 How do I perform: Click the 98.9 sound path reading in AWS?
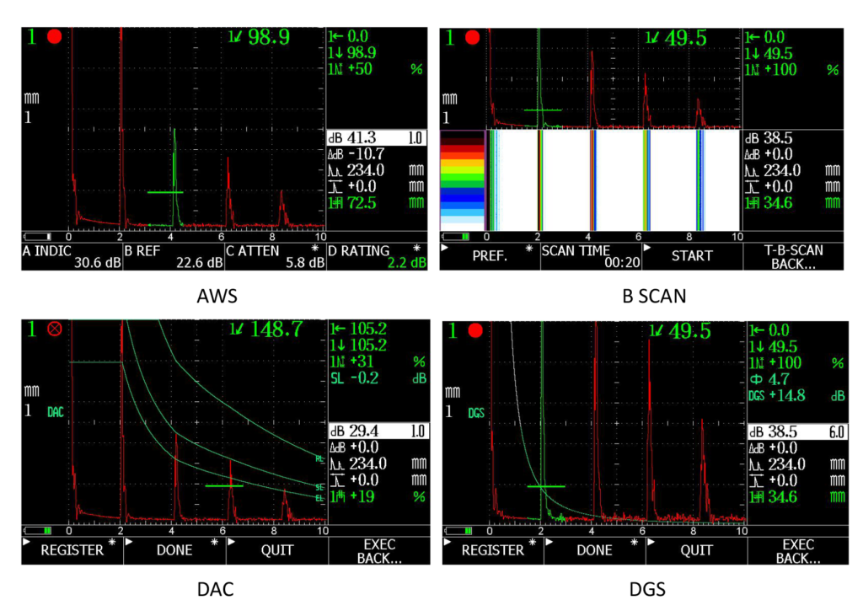tap(260, 37)
